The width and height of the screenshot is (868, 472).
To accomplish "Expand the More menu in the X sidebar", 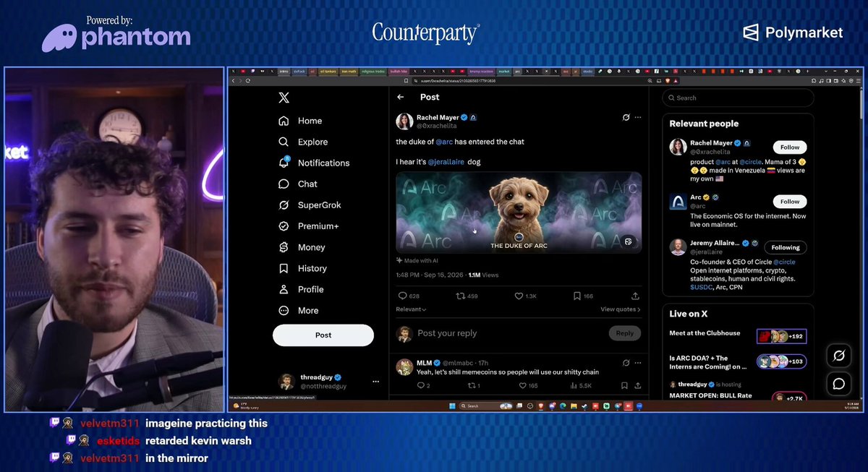I will 299,311.
